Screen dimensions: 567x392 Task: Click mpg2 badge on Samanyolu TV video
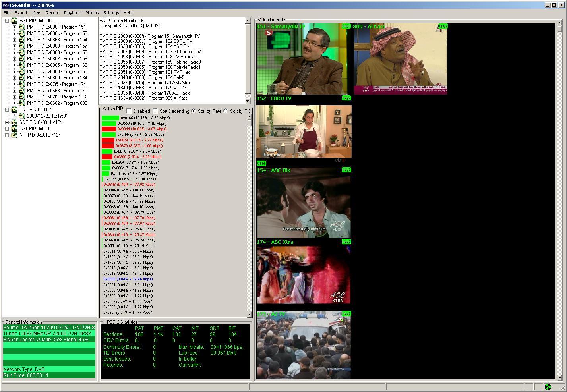(346, 26)
